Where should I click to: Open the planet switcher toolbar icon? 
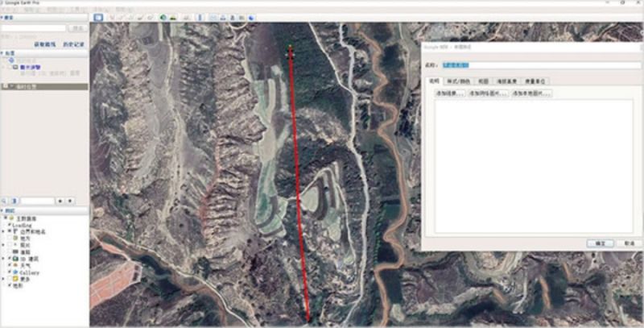[186, 17]
